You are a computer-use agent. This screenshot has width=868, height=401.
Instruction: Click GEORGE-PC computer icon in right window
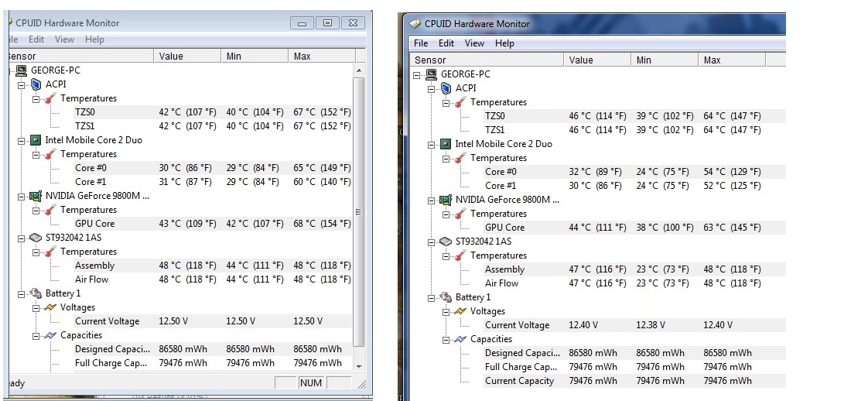point(431,74)
